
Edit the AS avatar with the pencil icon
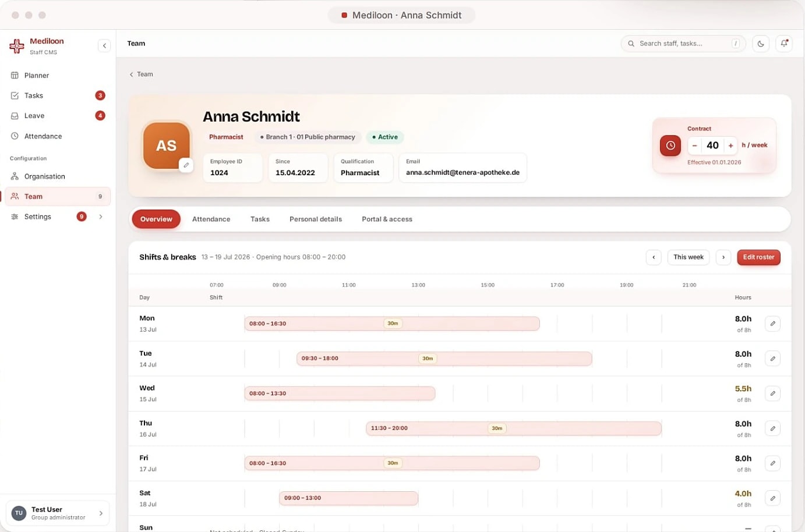186,165
